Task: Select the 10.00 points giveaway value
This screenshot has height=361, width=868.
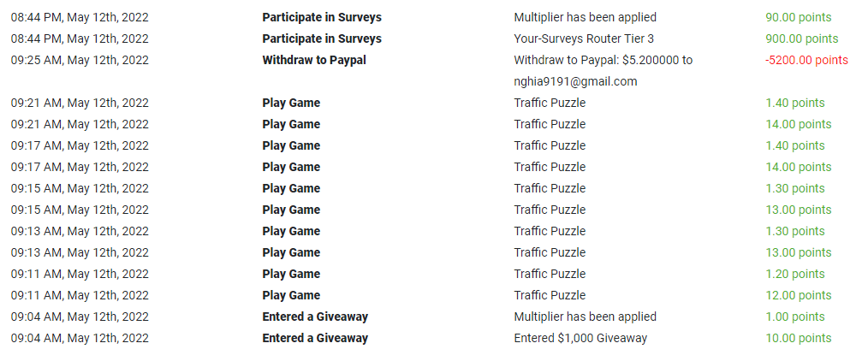Action: pos(798,338)
